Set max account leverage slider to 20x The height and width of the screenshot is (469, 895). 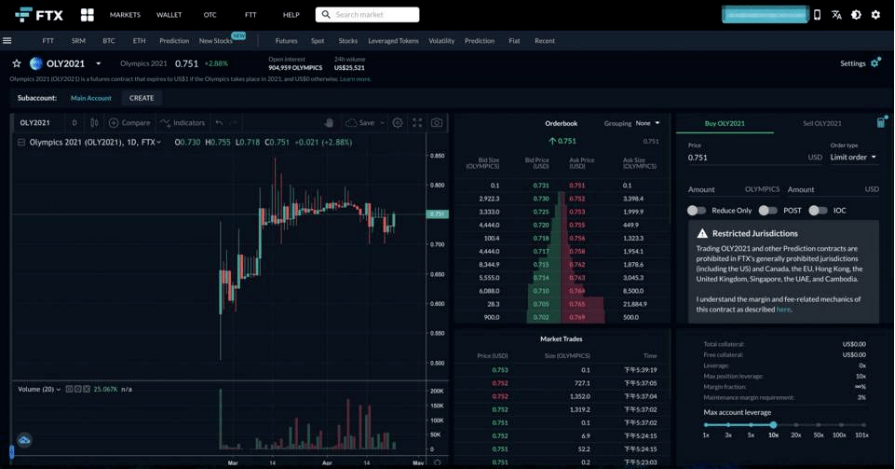(796, 425)
